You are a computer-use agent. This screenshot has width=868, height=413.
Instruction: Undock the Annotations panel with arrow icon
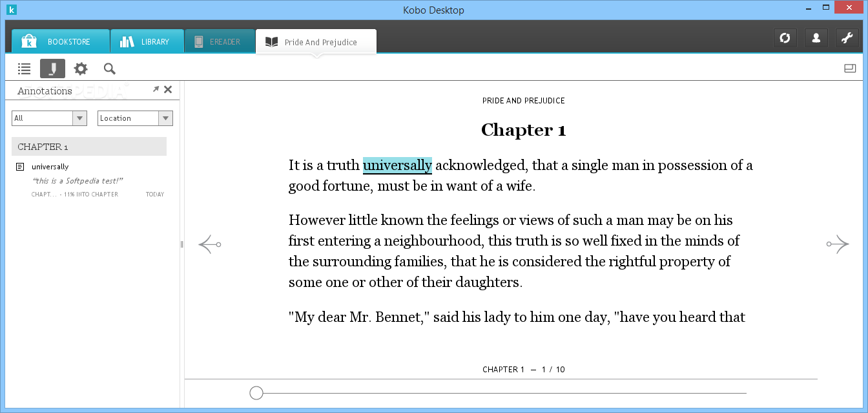(156, 89)
